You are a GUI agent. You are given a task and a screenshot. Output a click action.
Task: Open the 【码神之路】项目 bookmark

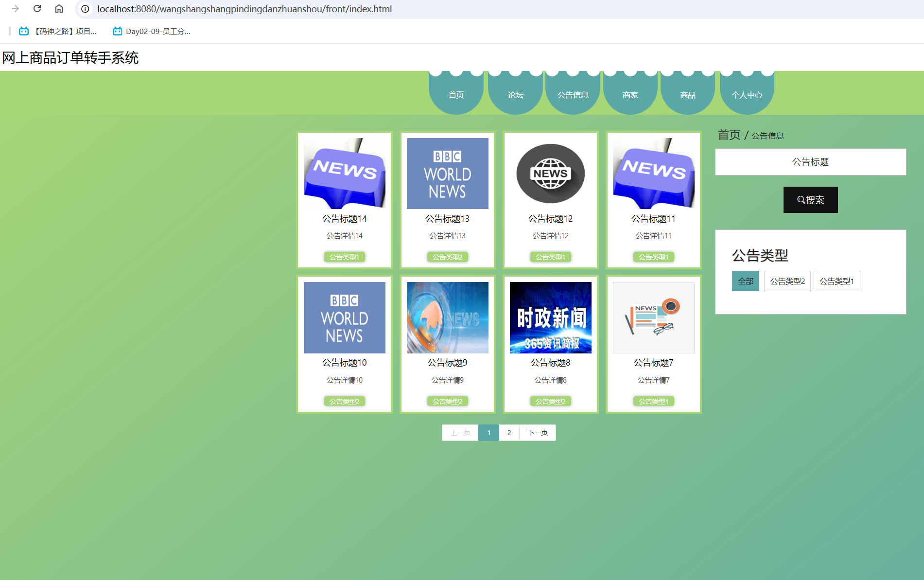pos(58,31)
